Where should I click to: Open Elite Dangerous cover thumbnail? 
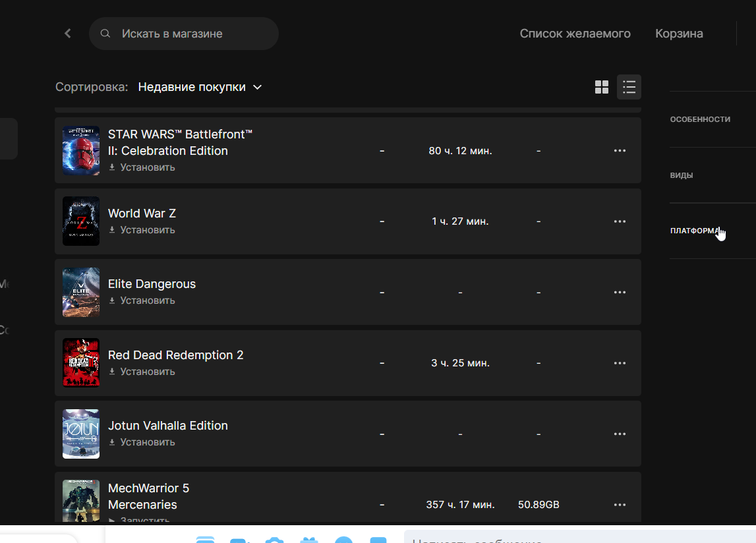pyautogui.click(x=81, y=292)
